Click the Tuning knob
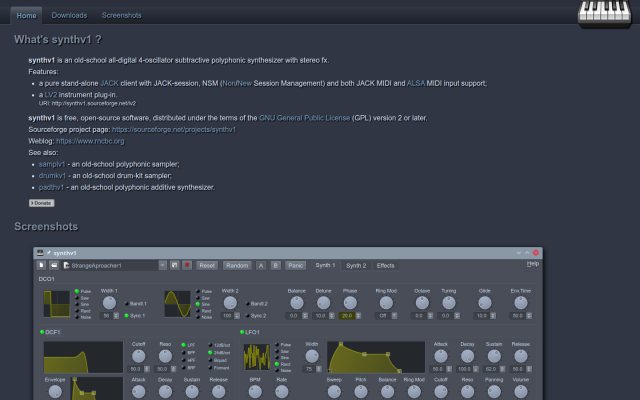This screenshot has height=400, width=640. click(449, 303)
